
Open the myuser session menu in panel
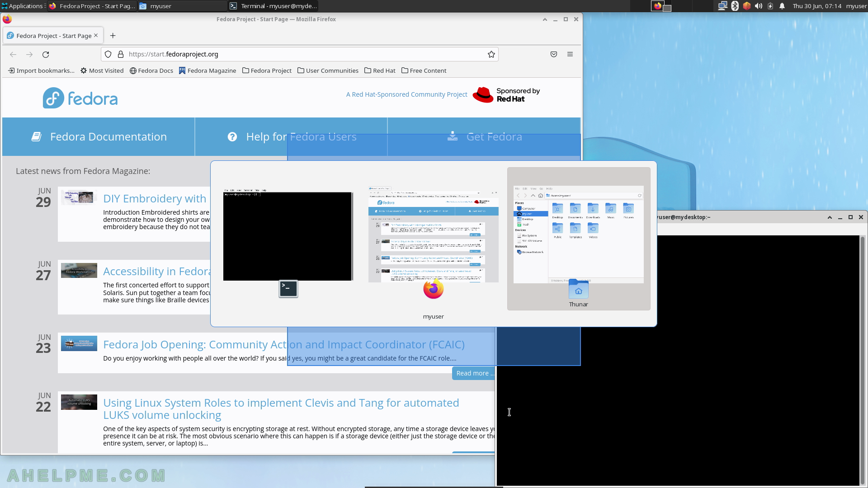pyautogui.click(x=856, y=6)
